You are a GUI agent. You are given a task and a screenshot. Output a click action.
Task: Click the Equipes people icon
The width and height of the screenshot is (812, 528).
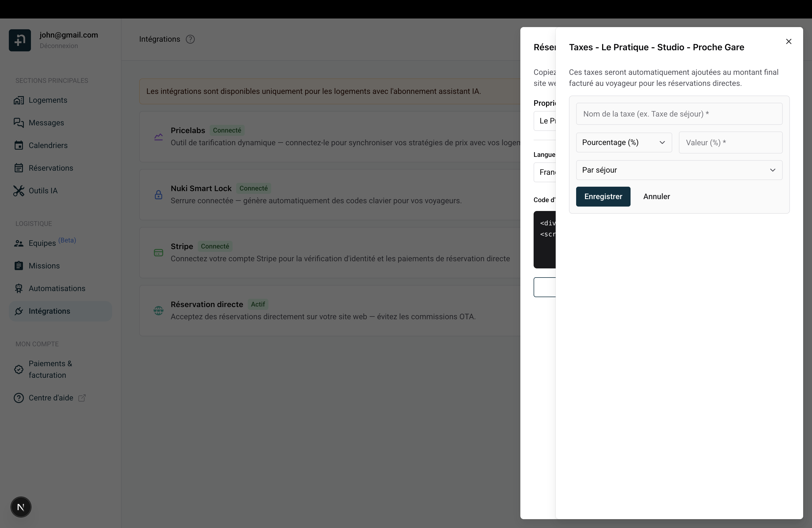click(x=19, y=243)
